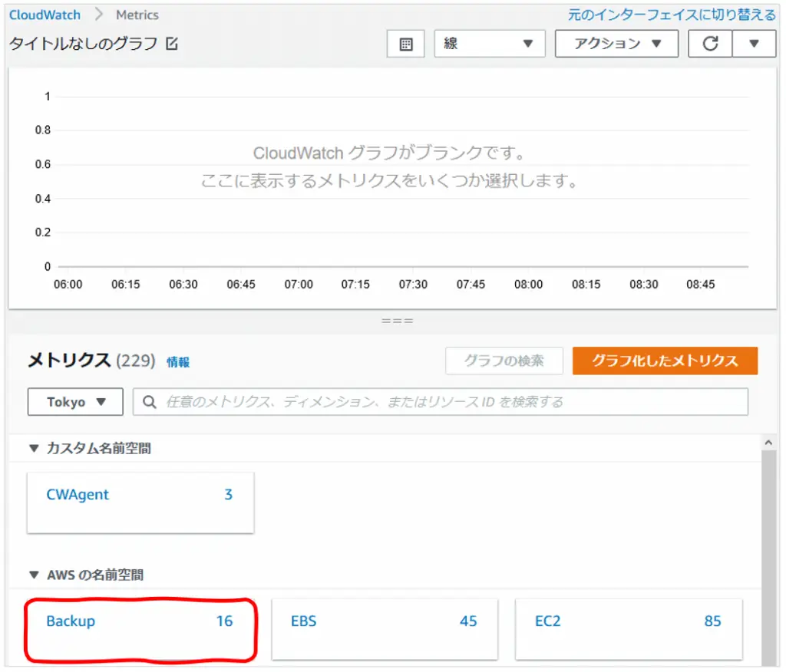The height and width of the screenshot is (672, 786).
Task: Switch to グラフの検索 tab
Action: tap(504, 361)
